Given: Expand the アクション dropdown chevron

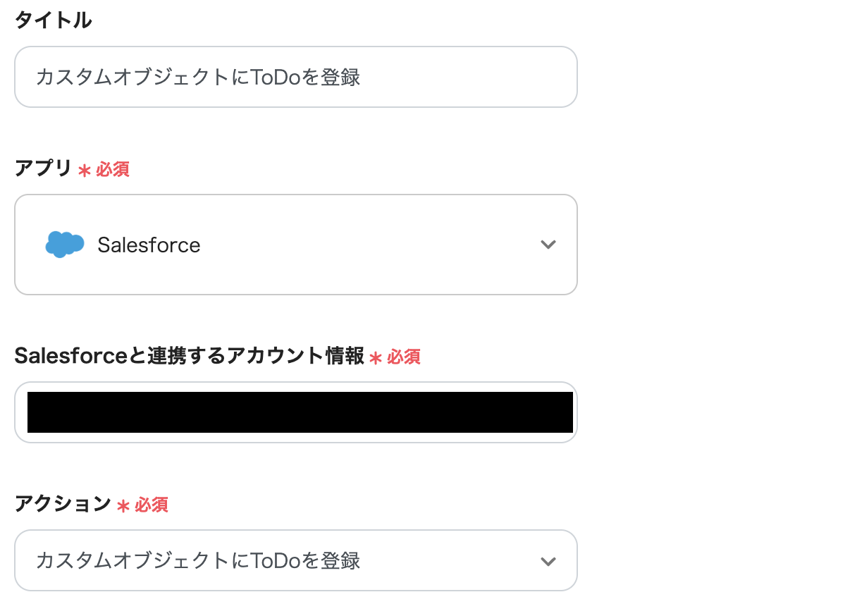Looking at the screenshot, I should (548, 561).
